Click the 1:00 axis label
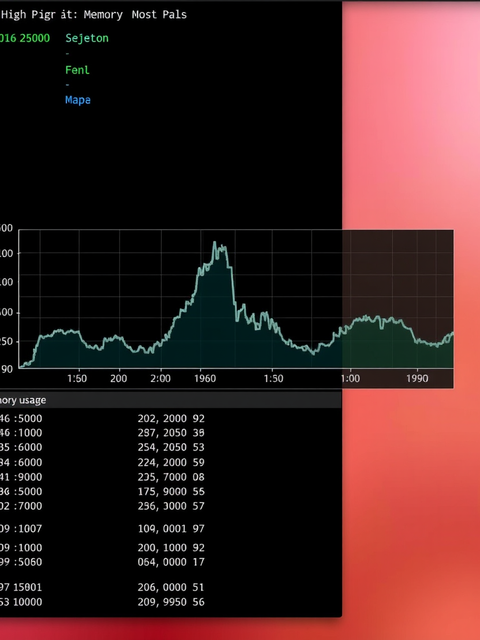 [351, 379]
